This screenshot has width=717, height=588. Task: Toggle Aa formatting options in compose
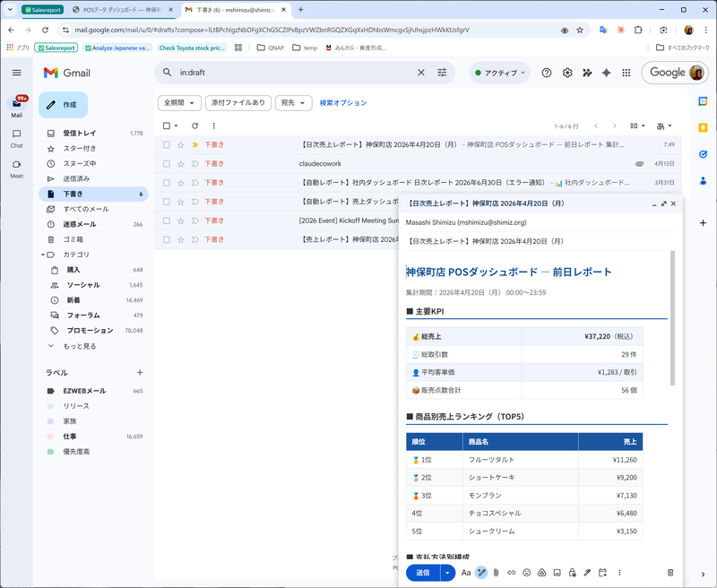[466, 573]
